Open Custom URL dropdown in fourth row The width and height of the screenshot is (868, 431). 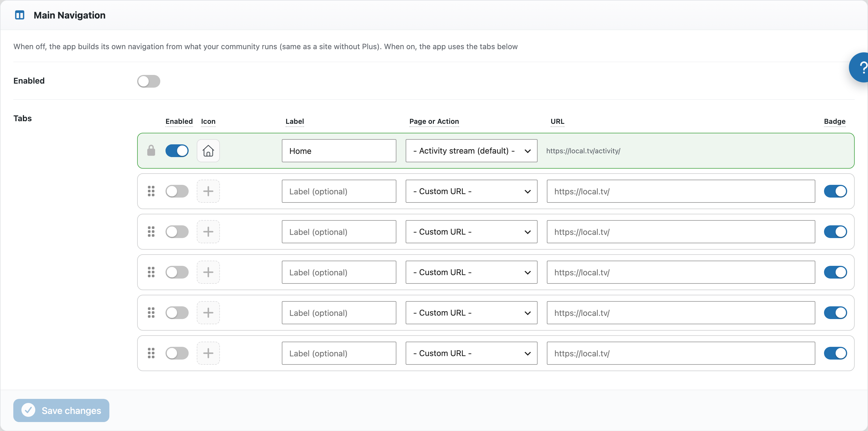[471, 272]
